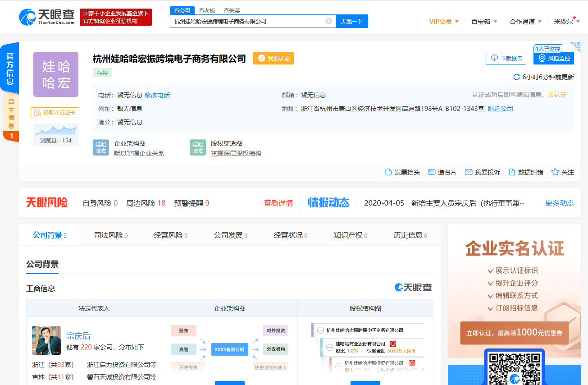Click the 国家中小企业发展基金旗下 red banner

pos(116,17)
